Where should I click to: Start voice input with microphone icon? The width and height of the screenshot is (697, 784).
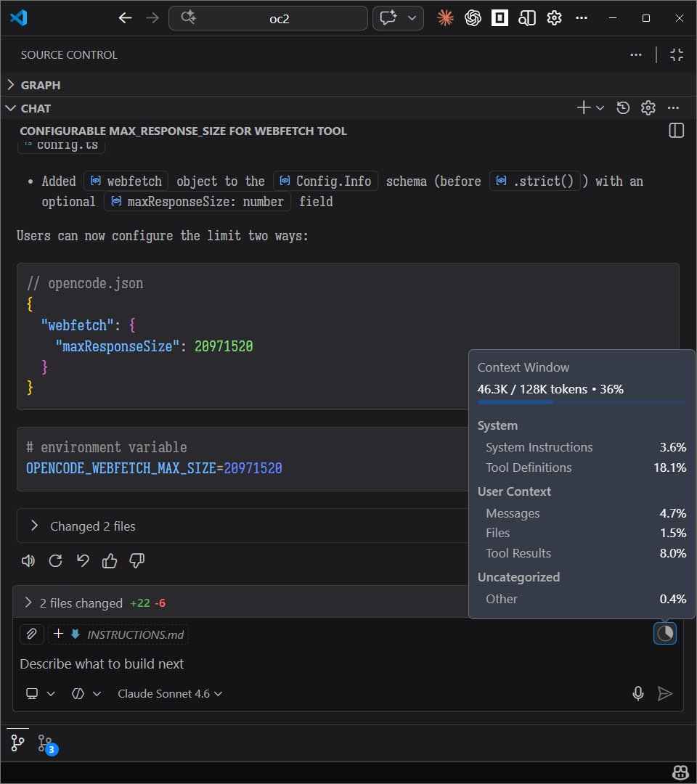pos(638,693)
